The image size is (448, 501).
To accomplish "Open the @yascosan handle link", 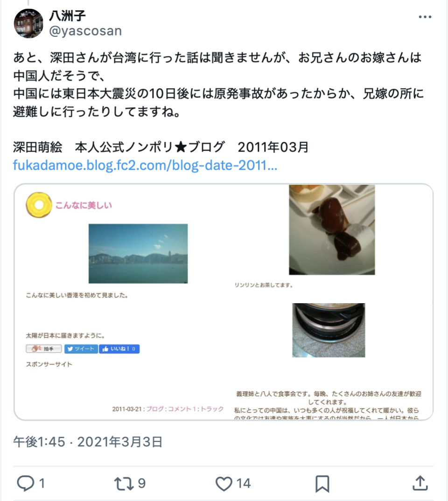I will click(x=85, y=31).
